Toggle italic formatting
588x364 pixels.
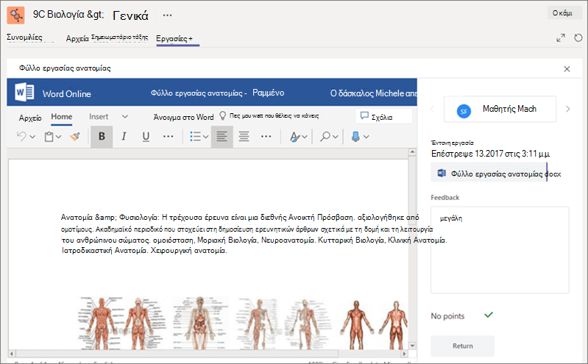coord(124,137)
